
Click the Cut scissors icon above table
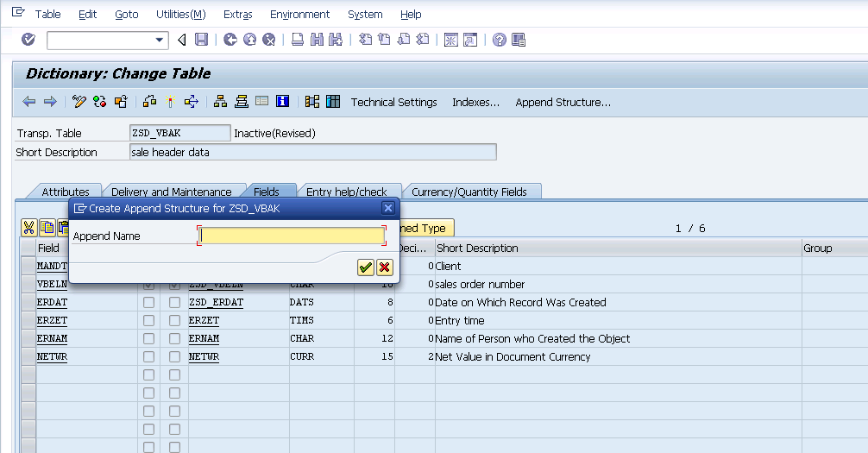[x=28, y=228]
